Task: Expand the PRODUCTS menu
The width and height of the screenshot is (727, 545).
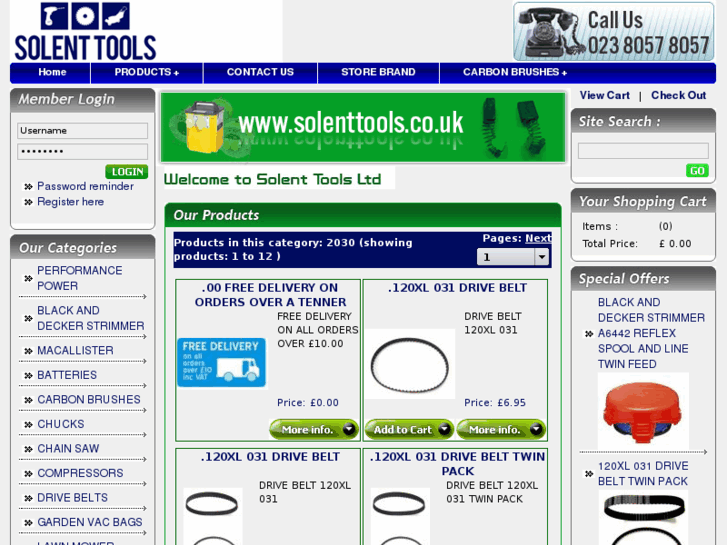Action: pyautogui.click(x=147, y=72)
